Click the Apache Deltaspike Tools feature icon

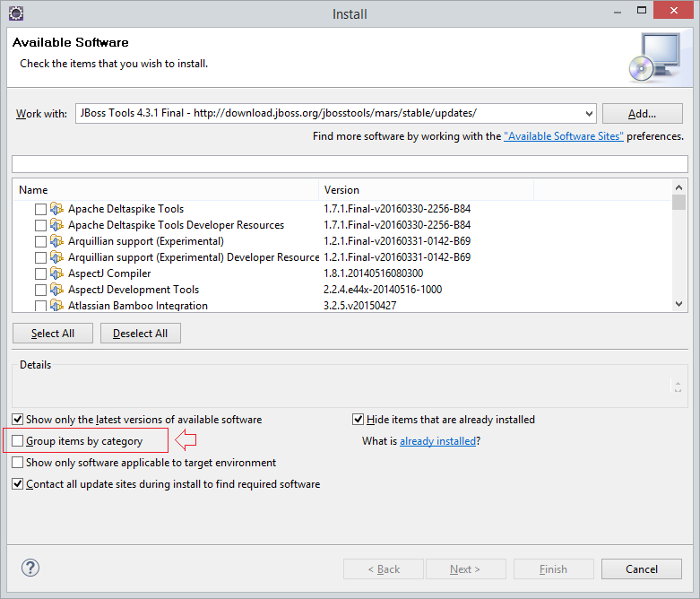(x=56, y=209)
